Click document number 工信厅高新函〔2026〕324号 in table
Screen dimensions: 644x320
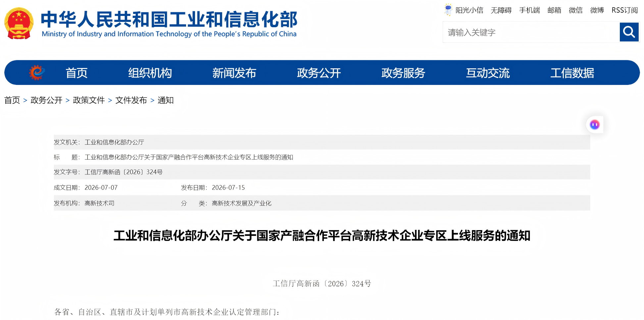point(124,172)
